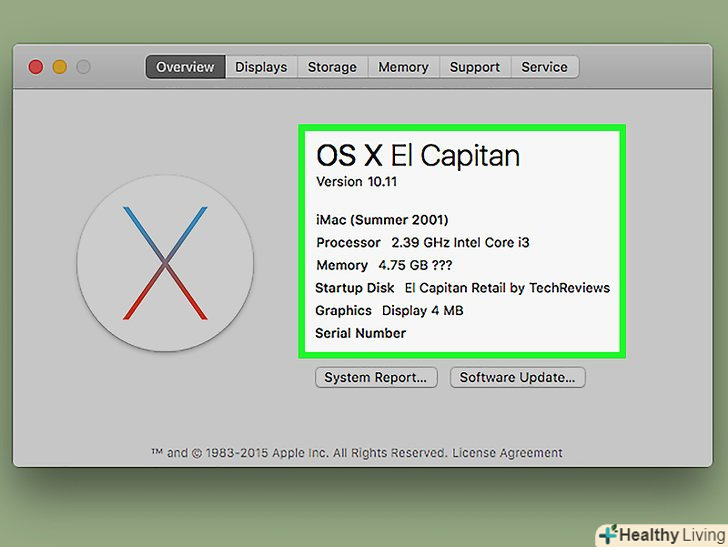The image size is (728, 547).
Task: Open the License Agreement link
Action: (x=507, y=453)
